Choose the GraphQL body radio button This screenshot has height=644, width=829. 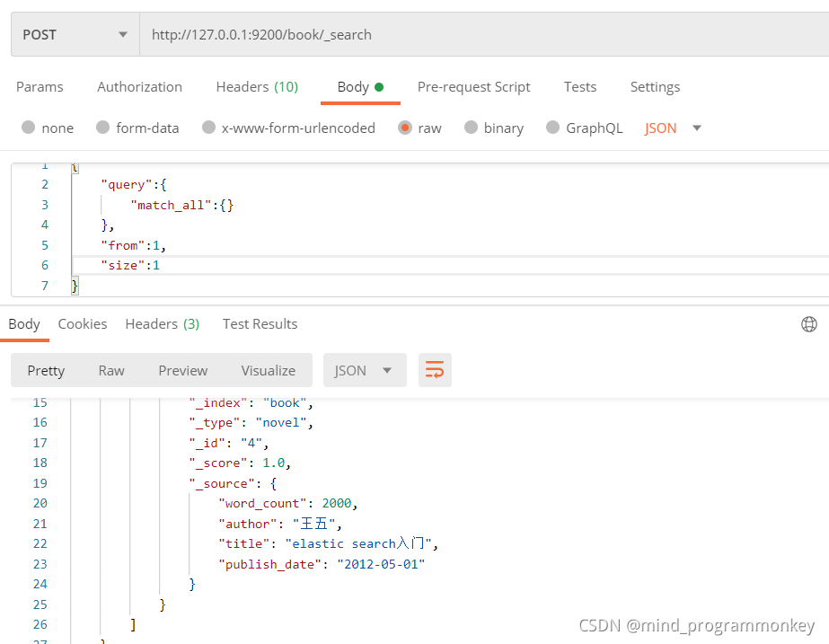[x=552, y=128]
